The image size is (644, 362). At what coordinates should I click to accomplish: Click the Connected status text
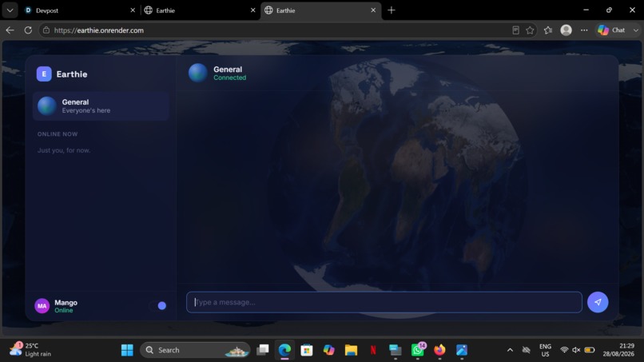coord(229,78)
